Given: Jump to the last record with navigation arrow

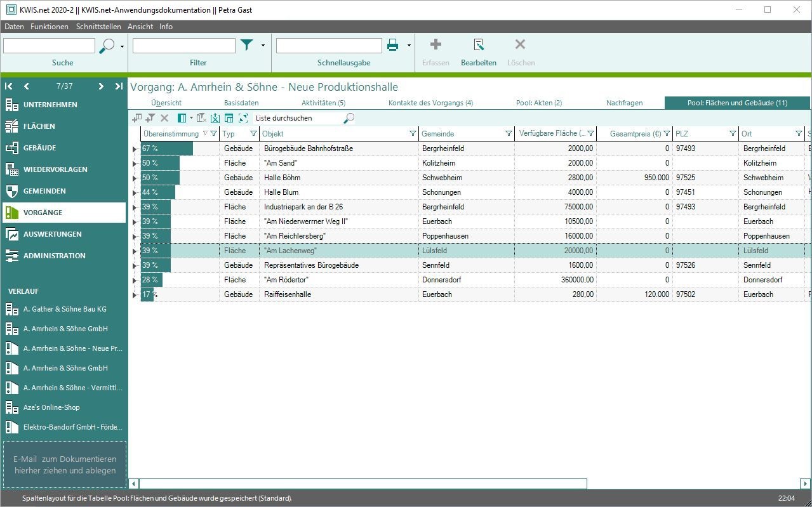Looking at the screenshot, I should point(119,86).
